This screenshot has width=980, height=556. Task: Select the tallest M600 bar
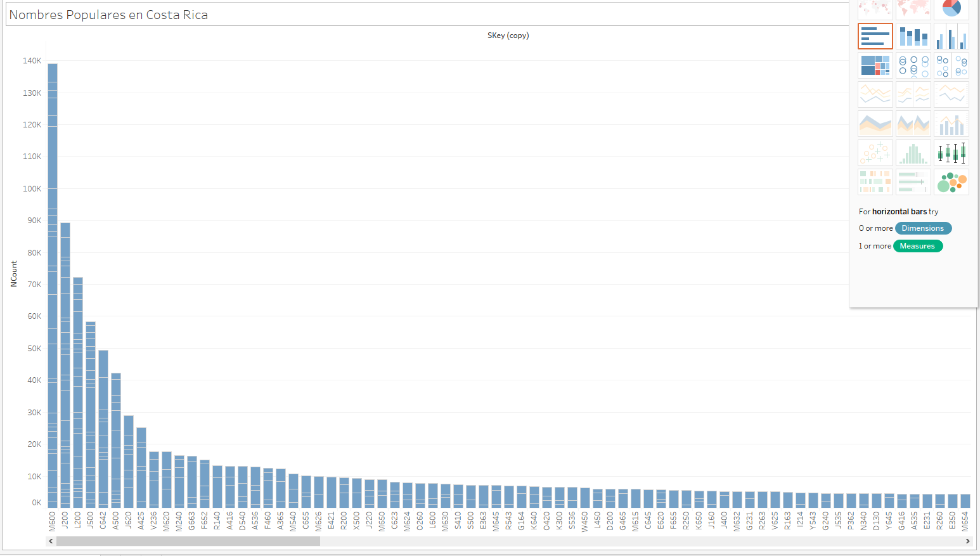point(53,285)
